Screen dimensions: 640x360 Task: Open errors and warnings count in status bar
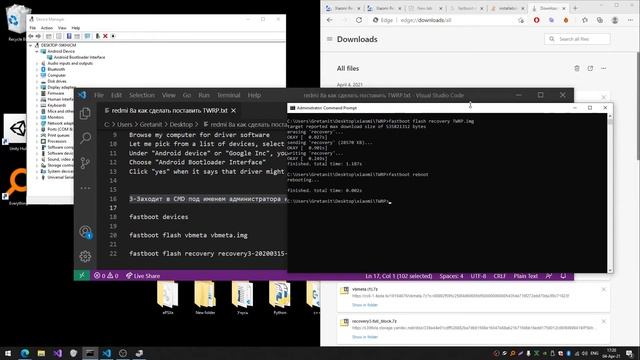(106, 276)
